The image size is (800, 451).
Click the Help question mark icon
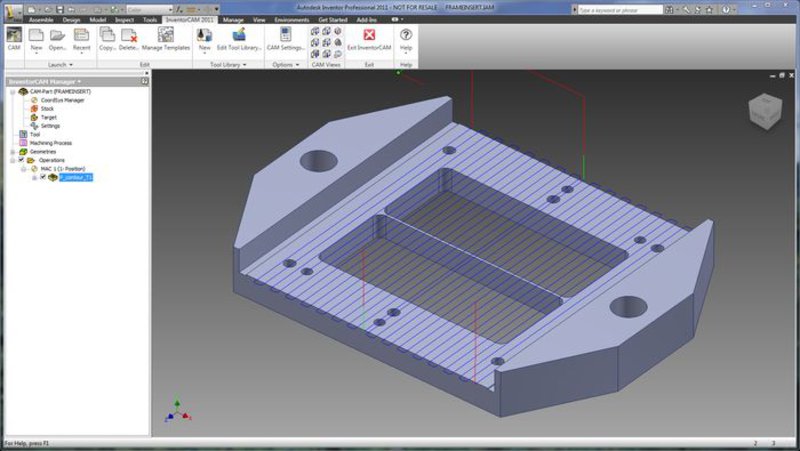tap(406, 35)
